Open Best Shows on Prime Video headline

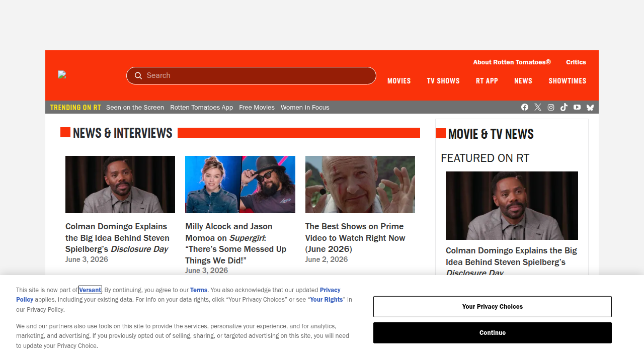click(355, 238)
